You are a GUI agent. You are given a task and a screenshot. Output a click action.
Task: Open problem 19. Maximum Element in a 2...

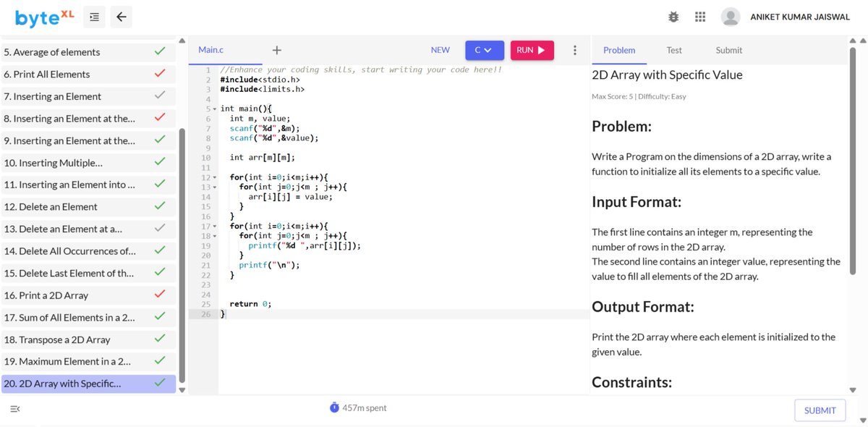coord(88,361)
